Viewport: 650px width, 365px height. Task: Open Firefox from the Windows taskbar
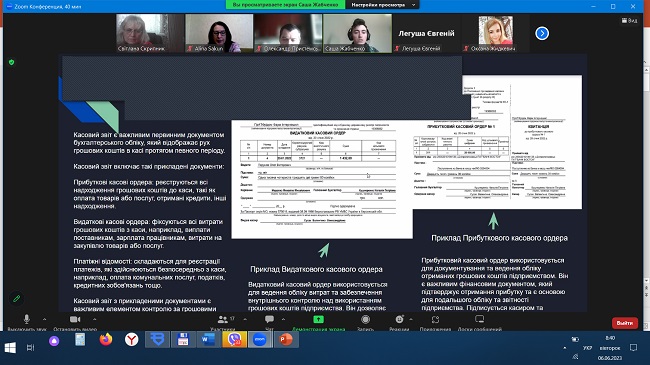[x=106, y=340]
